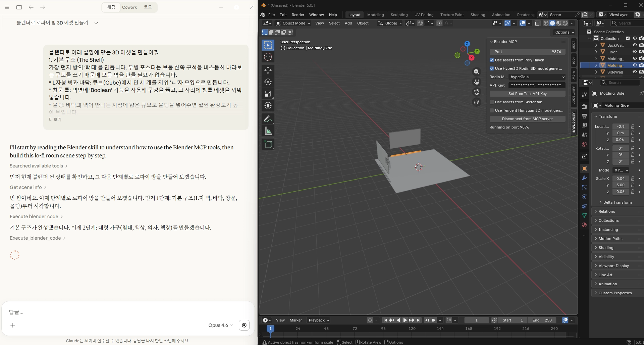Screen dimensions: 644x345
Task: Toggle camera view in viewport
Action: pos(476,92)
